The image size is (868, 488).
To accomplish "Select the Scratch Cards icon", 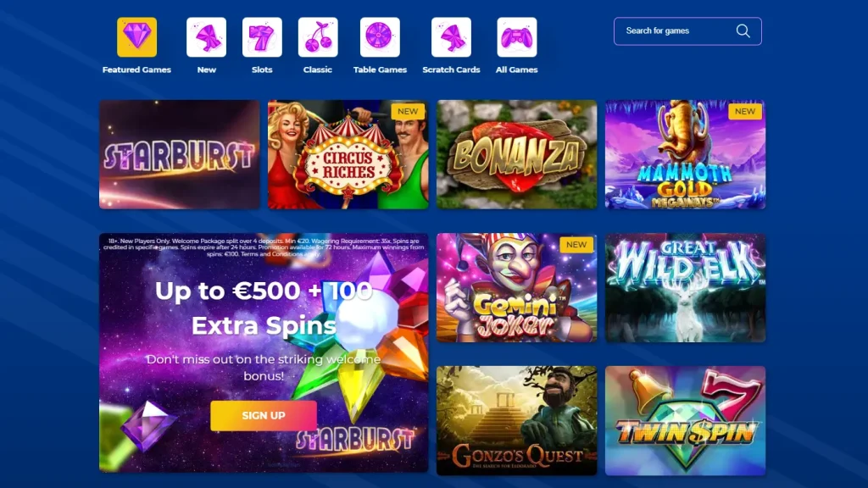I will pos(451,37).
